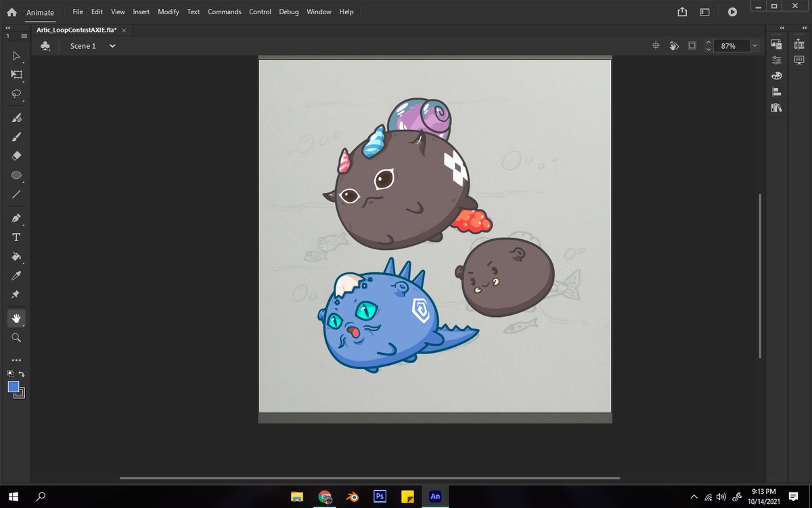The width and height of the screenshot is (812, 508).
Task: Select the Pen tool
Action: pyautogui.click(x=17, y=218)
